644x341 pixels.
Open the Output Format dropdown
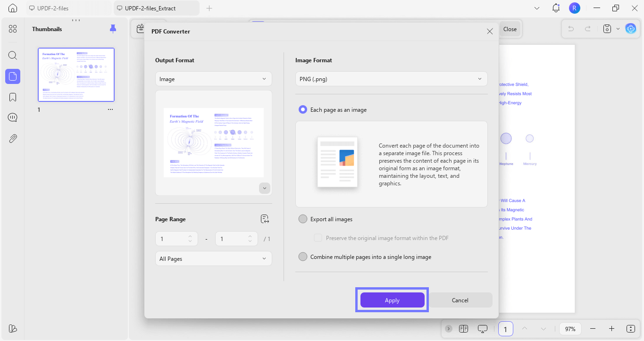tap(213, 79)
